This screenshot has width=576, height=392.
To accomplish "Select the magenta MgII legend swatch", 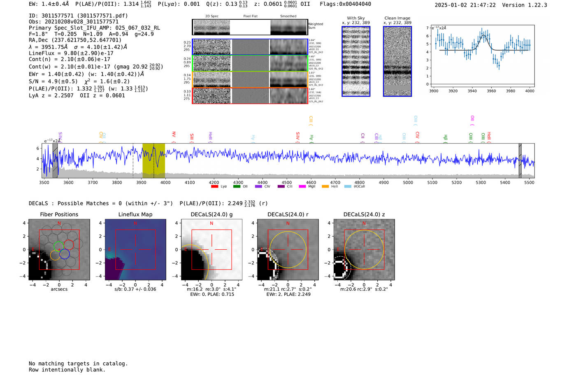I will 302,187.
